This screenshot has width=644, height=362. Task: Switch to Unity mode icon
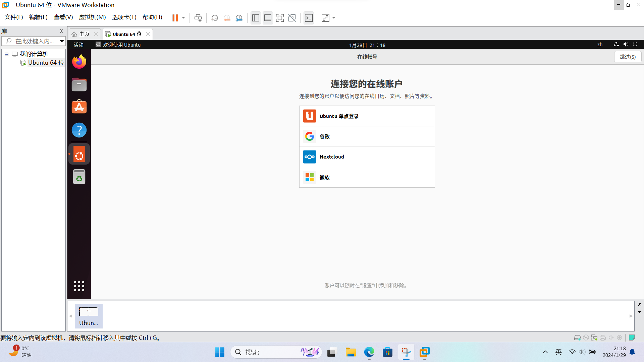(x=292, y=18)
